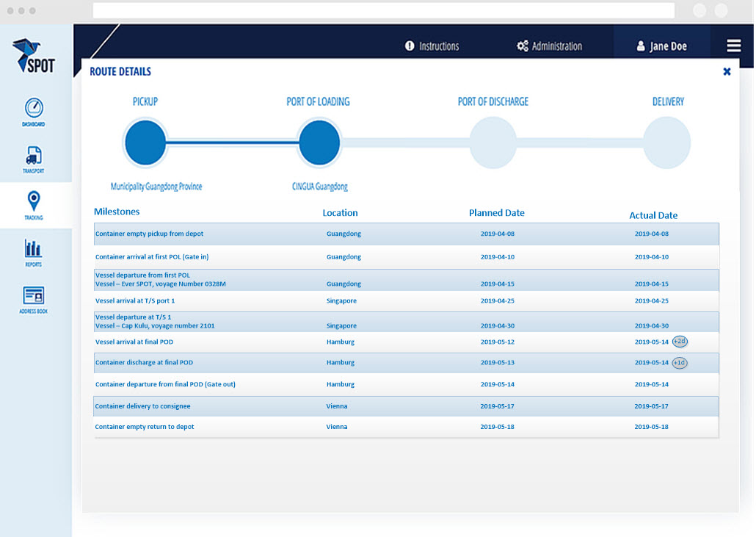This screenshot has height=537, width=756.
Task: Open the Administration menu item
Action: [550, 46]
